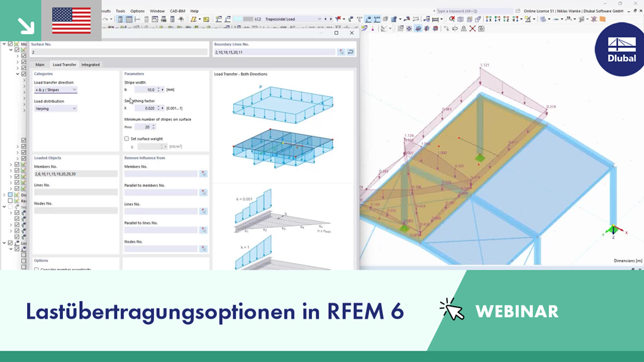Click the Boundary Lines No. field

tap(274, 52)
